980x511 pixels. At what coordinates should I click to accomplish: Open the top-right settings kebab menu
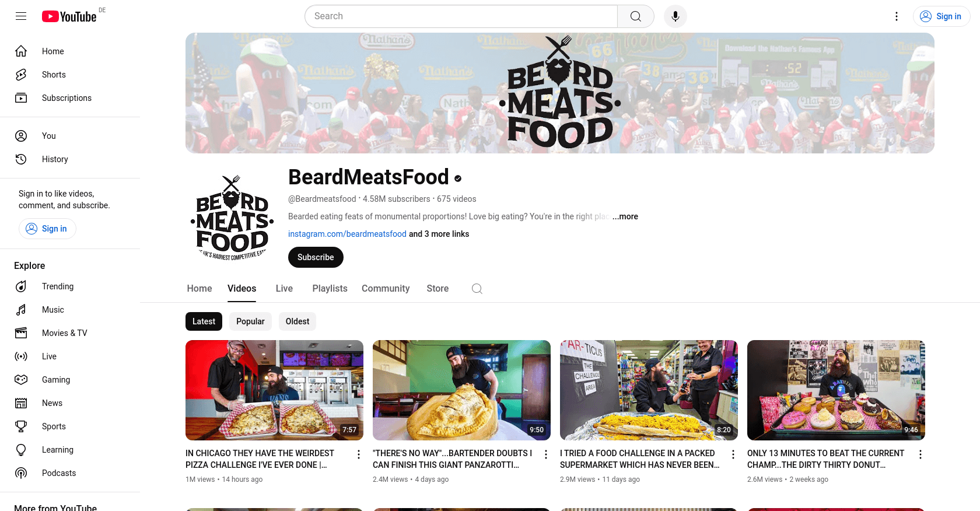(897, 16)
